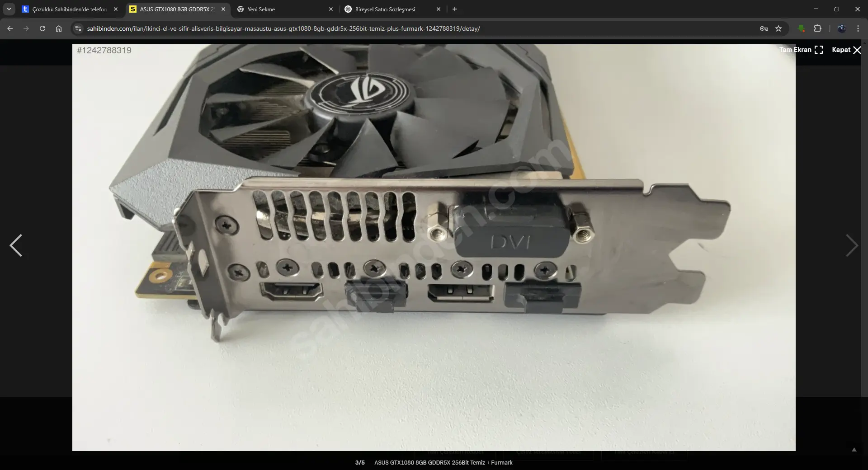Switch gallery to Tam Ekran fullscreen
The width and height of the screenshot is (868, 470).
click(x=801, y=50)
